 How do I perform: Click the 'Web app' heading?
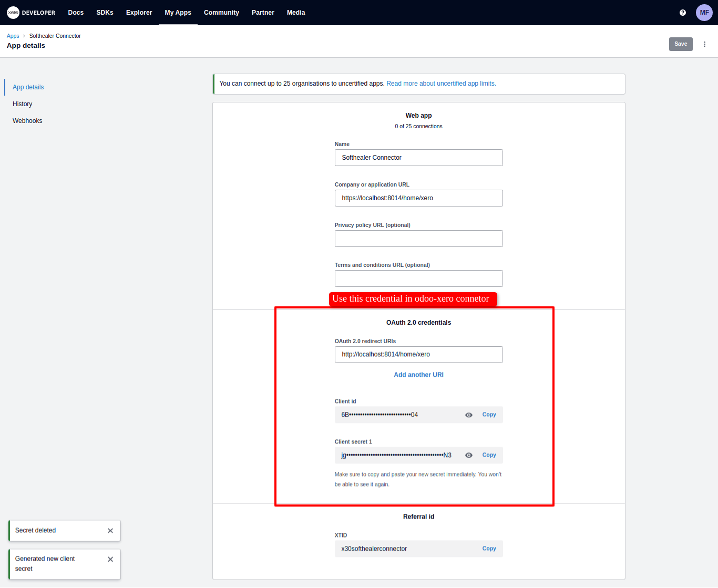(x=419, y=116)
